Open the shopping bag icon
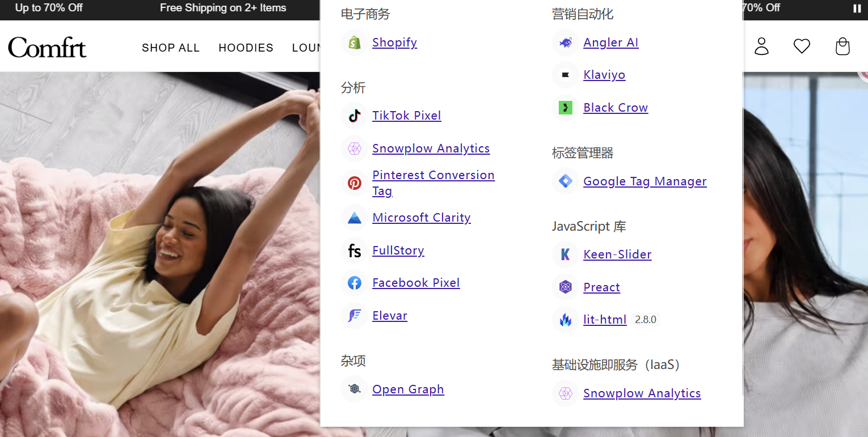This screenshot has height=437, width=868. [842, 46]
